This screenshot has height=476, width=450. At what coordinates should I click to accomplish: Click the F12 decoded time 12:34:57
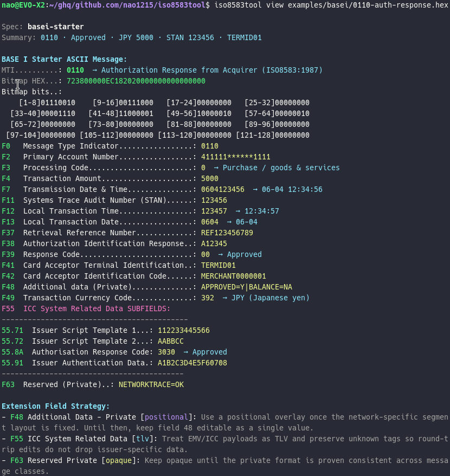click(x=262, y=211)
